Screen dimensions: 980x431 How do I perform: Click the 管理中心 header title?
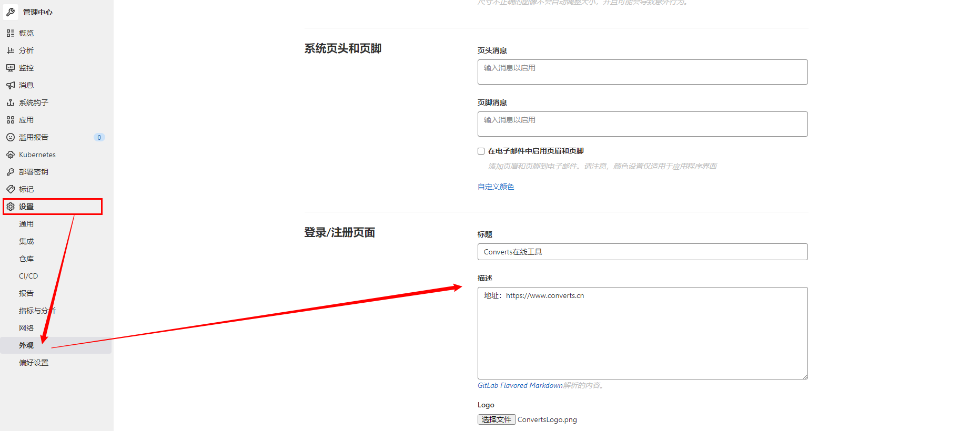[x=38, y=12]
